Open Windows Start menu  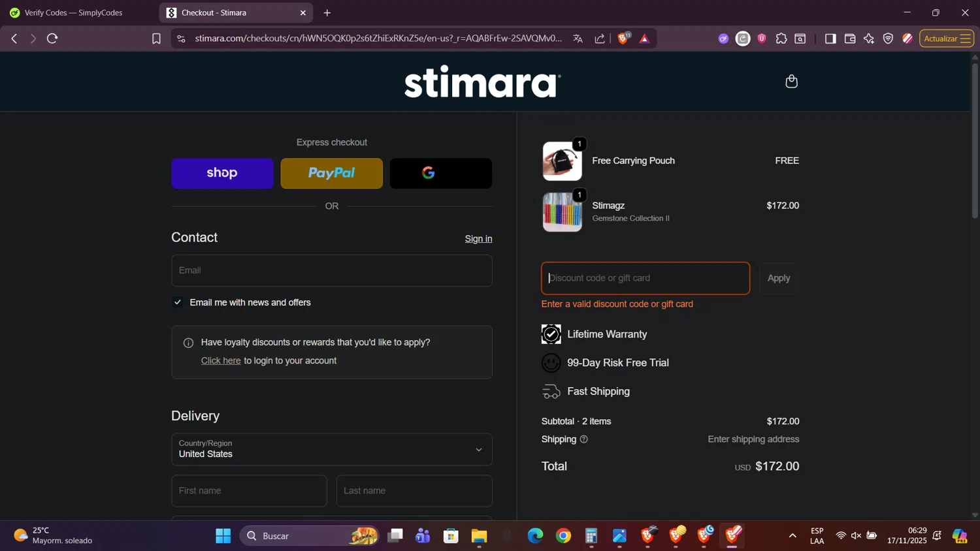223,536
